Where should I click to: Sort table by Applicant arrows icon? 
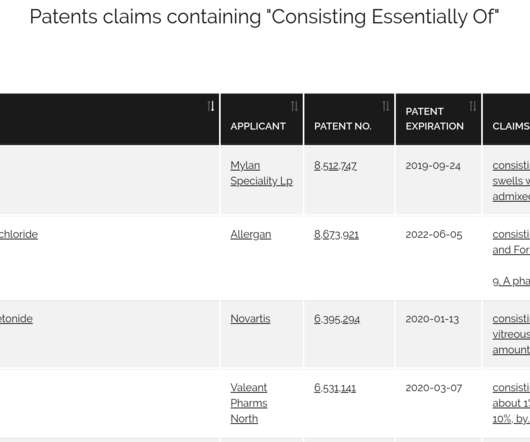click(x=294, y=106)
